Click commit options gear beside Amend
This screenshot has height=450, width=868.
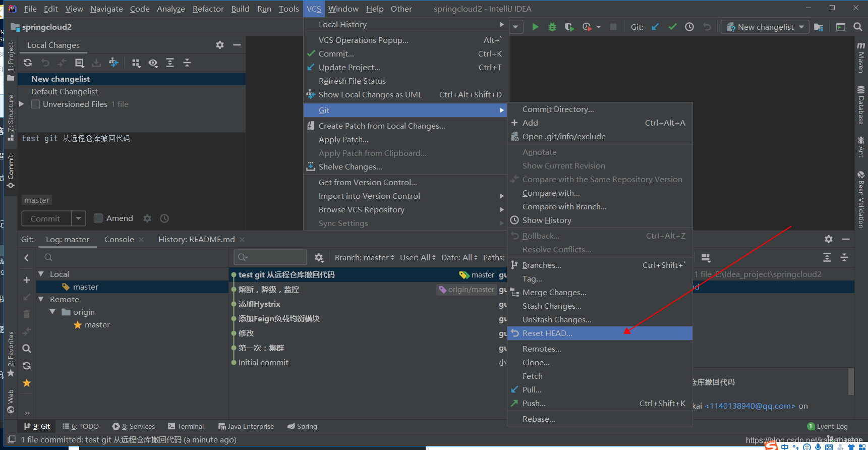coord(147,218)
